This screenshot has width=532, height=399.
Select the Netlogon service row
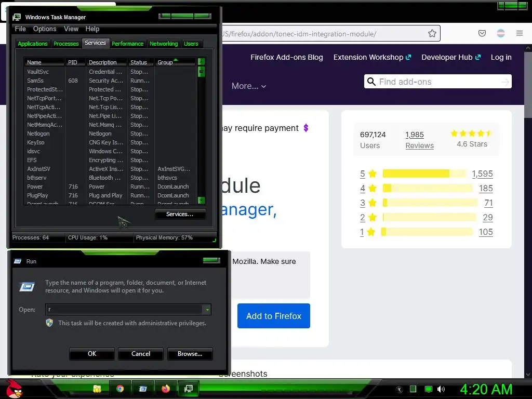coord(110,134)
